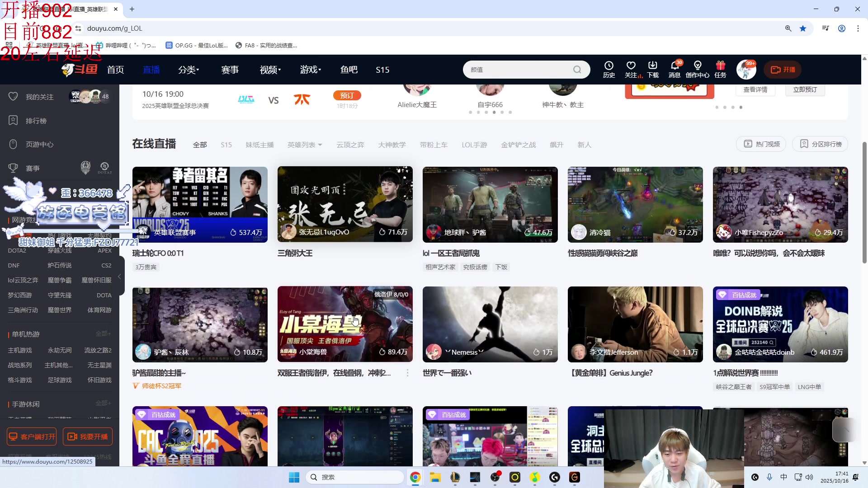Expand the 视频 dropdown menu
The height and width of the screenshot is (488, 868).
point(270,70)
